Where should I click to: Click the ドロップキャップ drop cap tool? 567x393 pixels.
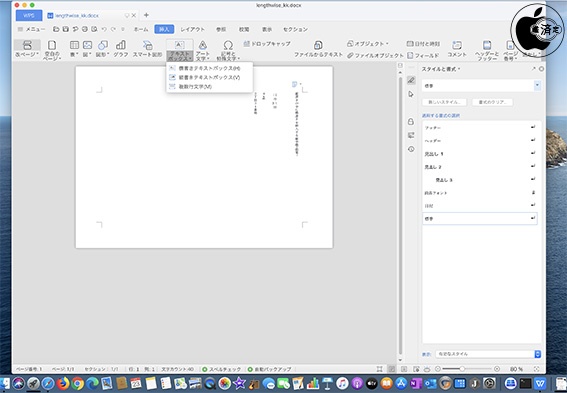pyautogui.click(x=267, y=44)
